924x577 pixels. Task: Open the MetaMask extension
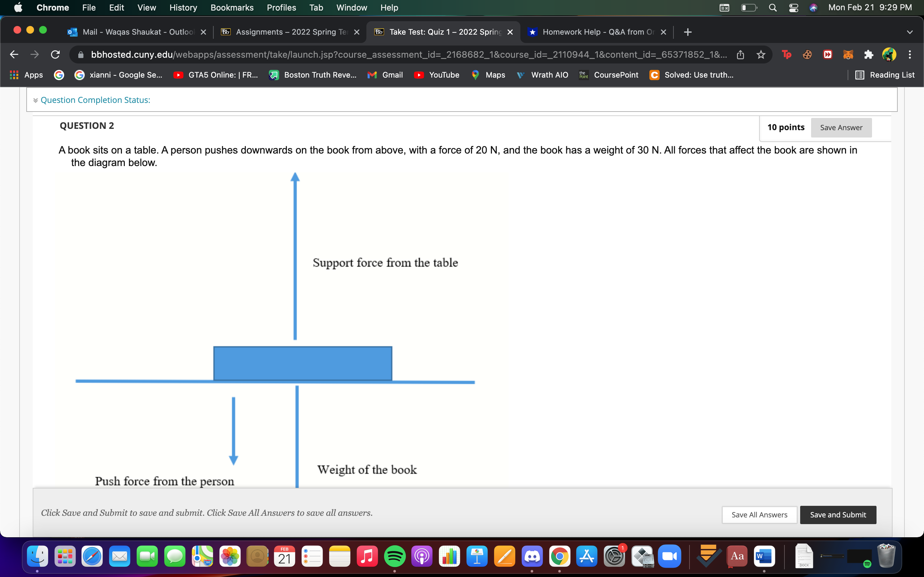[848, 54]
